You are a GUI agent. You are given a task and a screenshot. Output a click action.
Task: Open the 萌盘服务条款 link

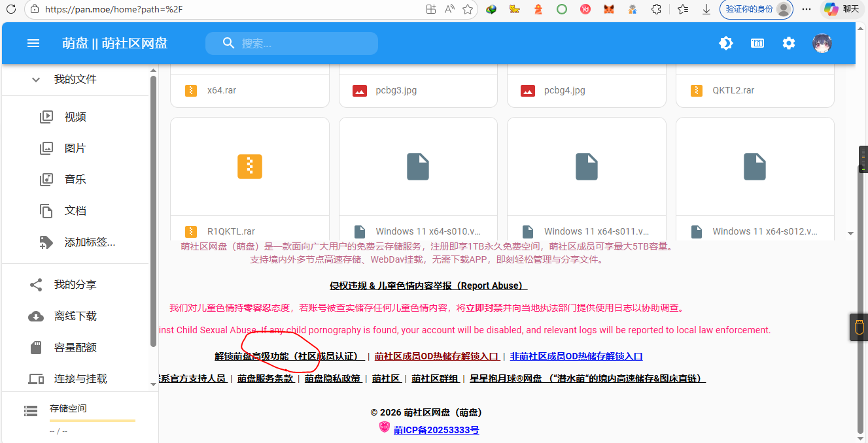pyautogui.click(x=266, y=378)
